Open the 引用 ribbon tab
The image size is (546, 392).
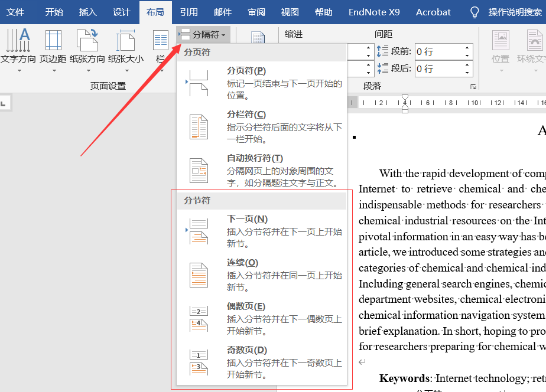(189, 12)
